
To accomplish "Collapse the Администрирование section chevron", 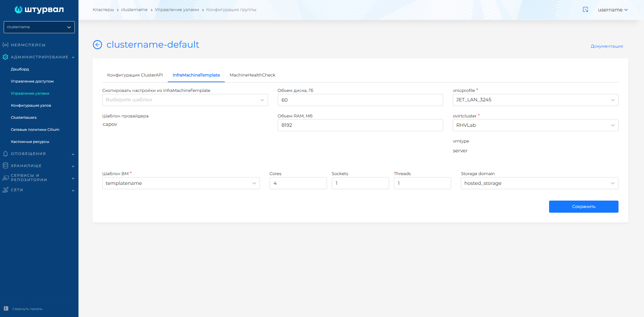I will (x=73, y=57).
